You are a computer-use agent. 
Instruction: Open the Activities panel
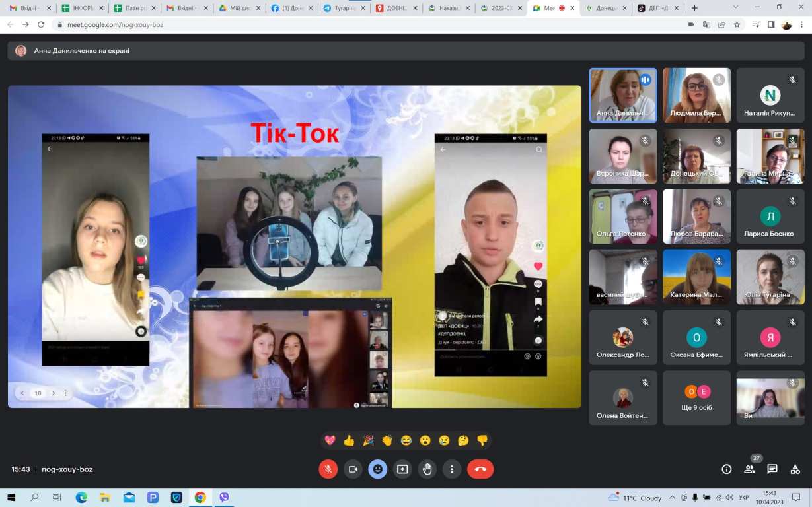(795, 469)
